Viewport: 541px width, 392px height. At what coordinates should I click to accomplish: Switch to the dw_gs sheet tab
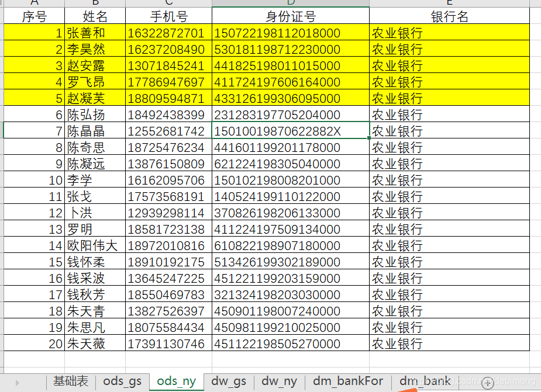coord(229,381)
